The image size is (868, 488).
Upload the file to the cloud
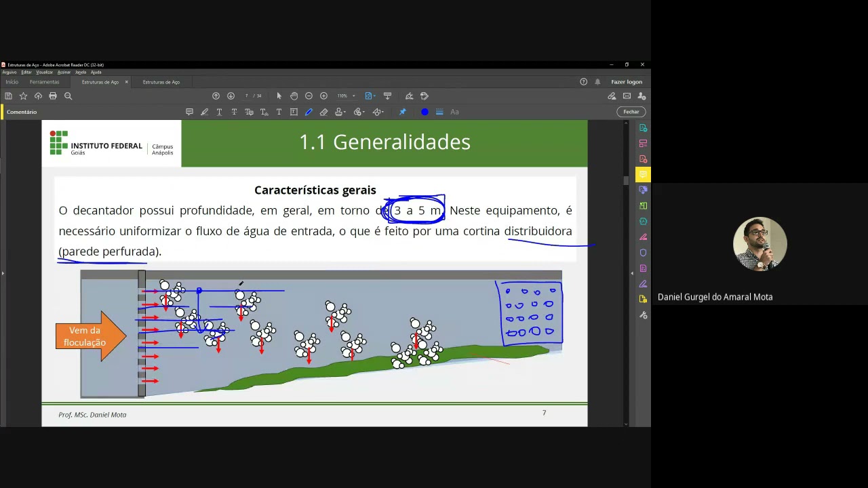pyautogui.click(x=38, y=96)
